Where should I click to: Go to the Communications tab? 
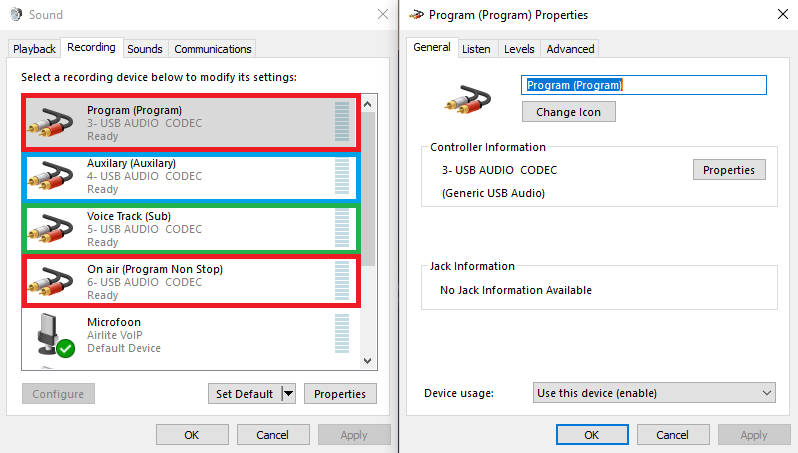pos(212,49)
